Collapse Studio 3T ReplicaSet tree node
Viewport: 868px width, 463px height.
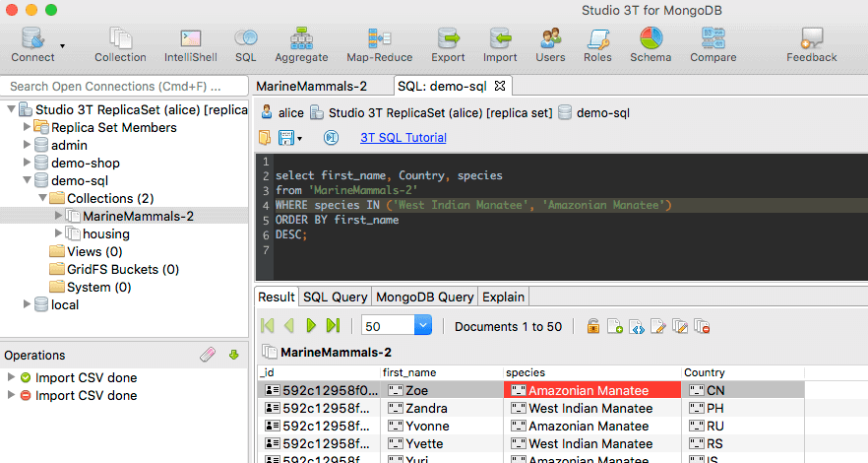(11, 109)
